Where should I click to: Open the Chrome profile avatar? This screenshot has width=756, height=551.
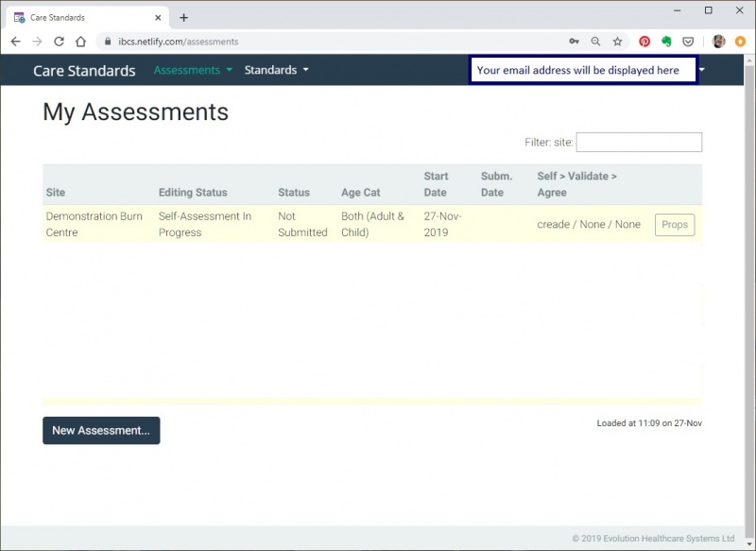click(x=718, y=42)
